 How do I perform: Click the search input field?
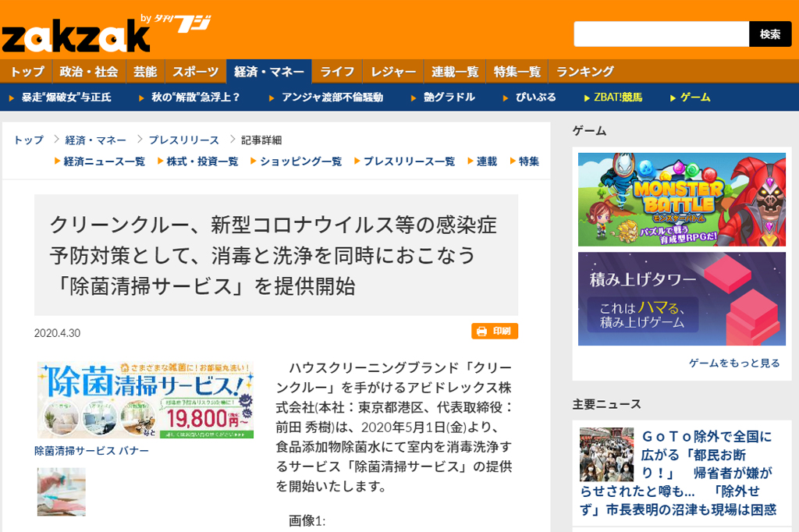(661, 34)
